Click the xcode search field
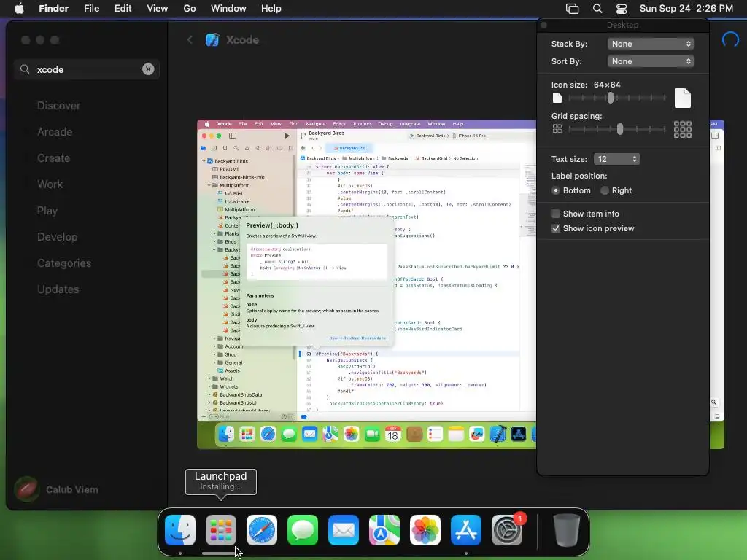The height and width of the screenshot is (560, 747). pos(87,69)
